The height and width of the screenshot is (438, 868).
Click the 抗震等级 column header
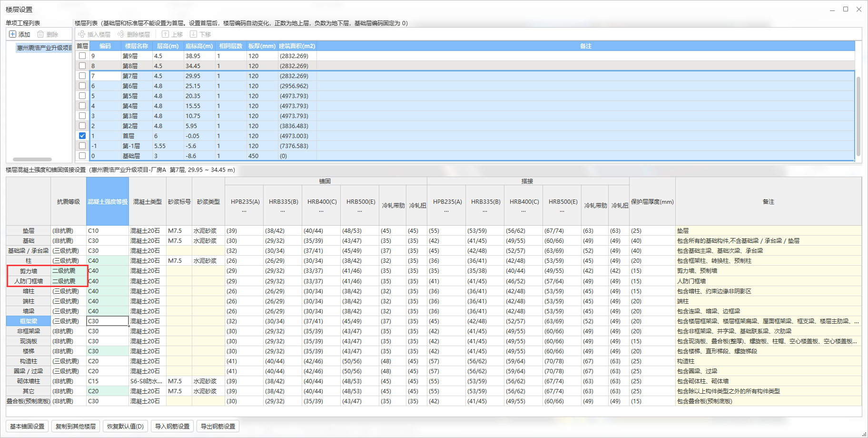coord(69,201)
